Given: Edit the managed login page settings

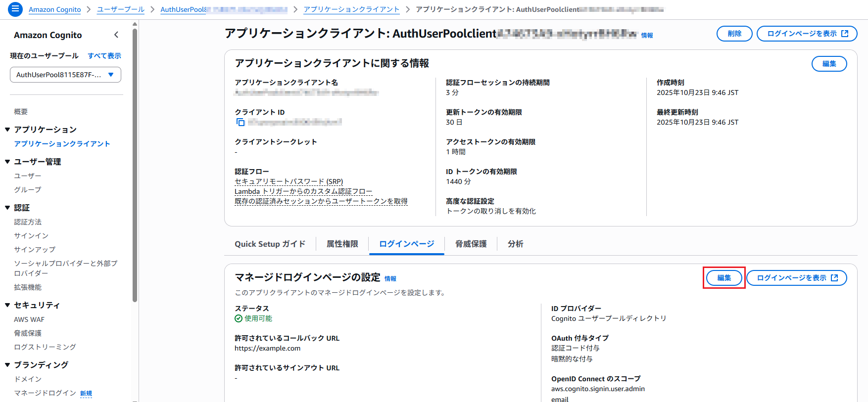Looking at the screenshot, I should [x=724, y=278].
